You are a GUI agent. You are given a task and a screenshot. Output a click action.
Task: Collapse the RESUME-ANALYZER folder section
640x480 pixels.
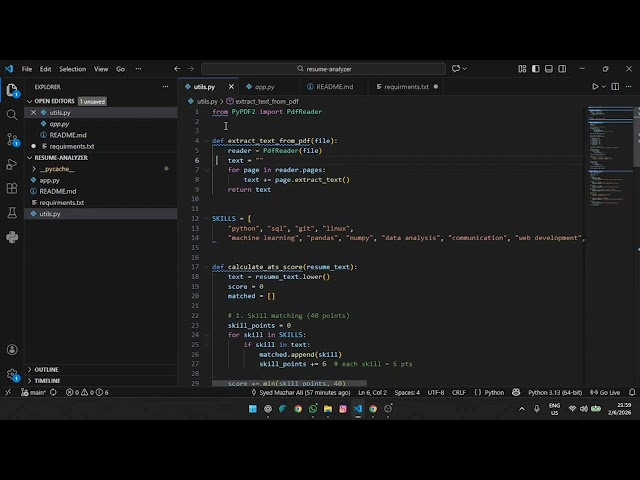29,158
